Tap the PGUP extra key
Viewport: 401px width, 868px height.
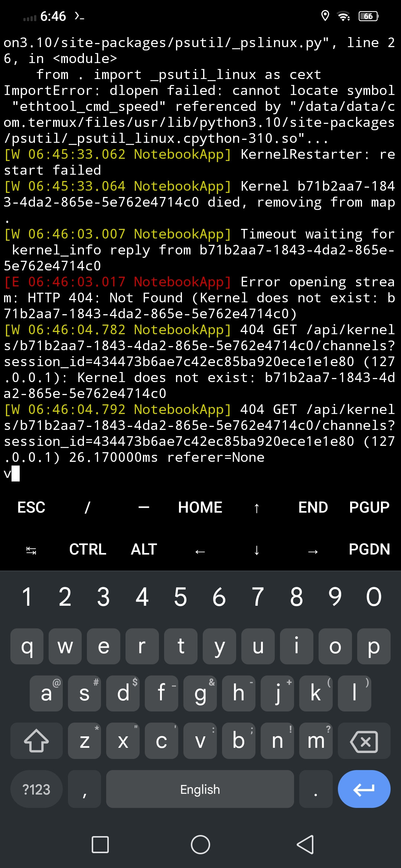pos(369,507)
